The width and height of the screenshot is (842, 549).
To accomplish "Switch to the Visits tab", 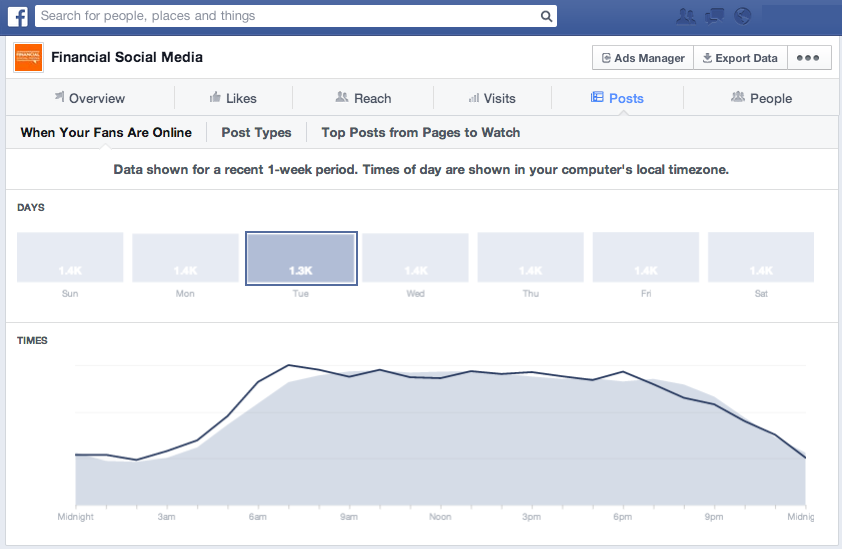I will 492,98.
